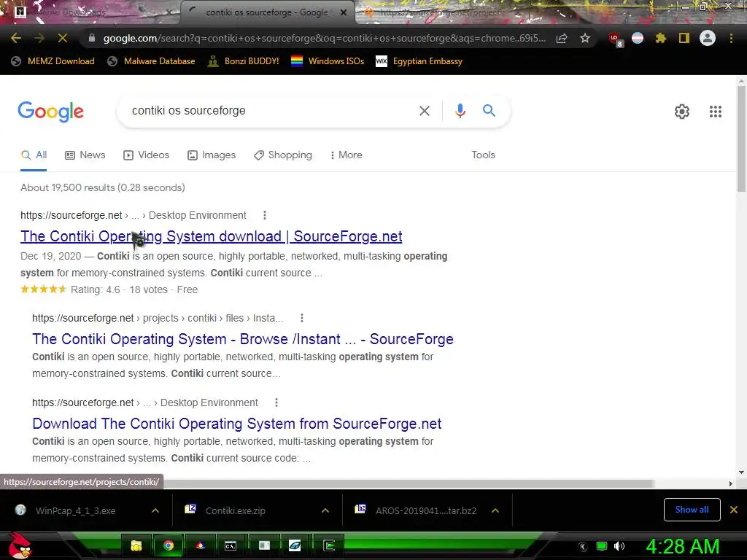
Task: Switch to the sourceforge.net project browser tab
Action: click(441, 12)
